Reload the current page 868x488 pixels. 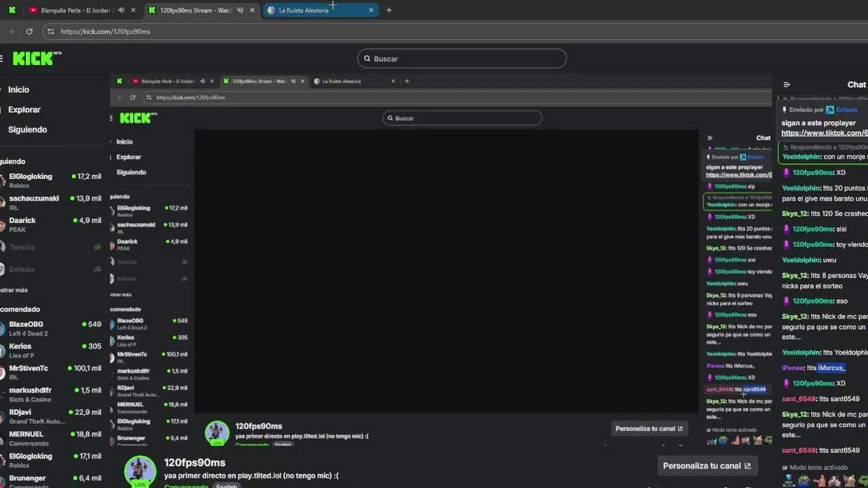[x=29, y=31]
